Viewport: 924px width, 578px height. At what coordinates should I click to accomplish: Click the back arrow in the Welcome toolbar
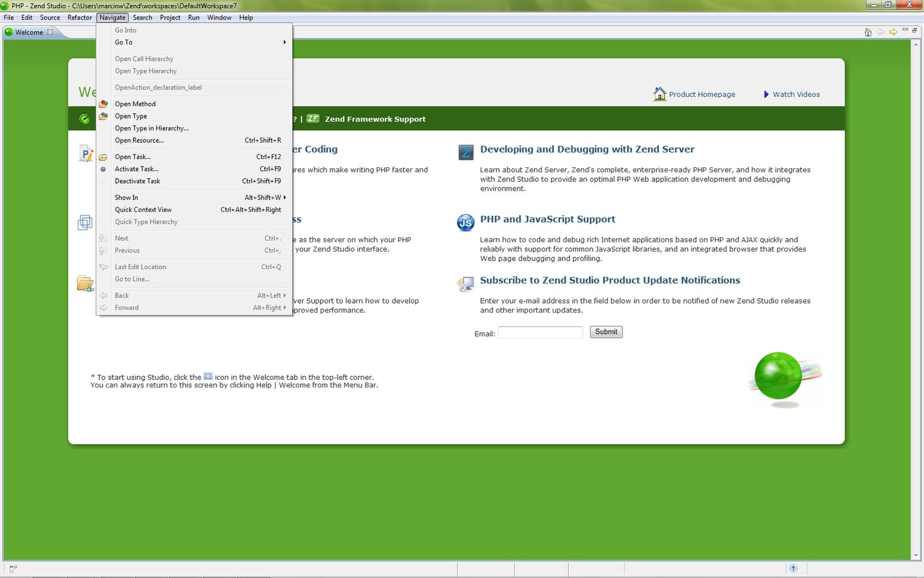[881, 32]
